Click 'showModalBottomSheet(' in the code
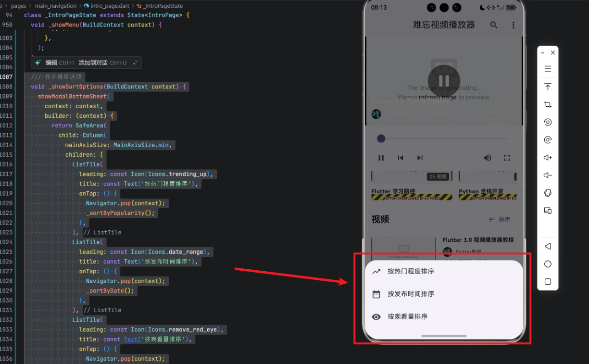 (74, 96)
